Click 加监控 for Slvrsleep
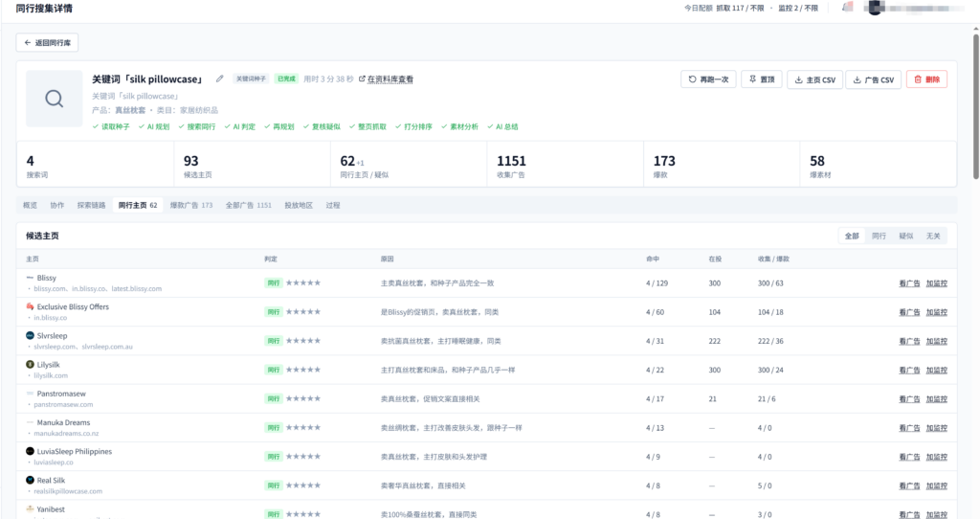Image resolution: width=980 pixels, height=519 pixels. tap(936, 342)
